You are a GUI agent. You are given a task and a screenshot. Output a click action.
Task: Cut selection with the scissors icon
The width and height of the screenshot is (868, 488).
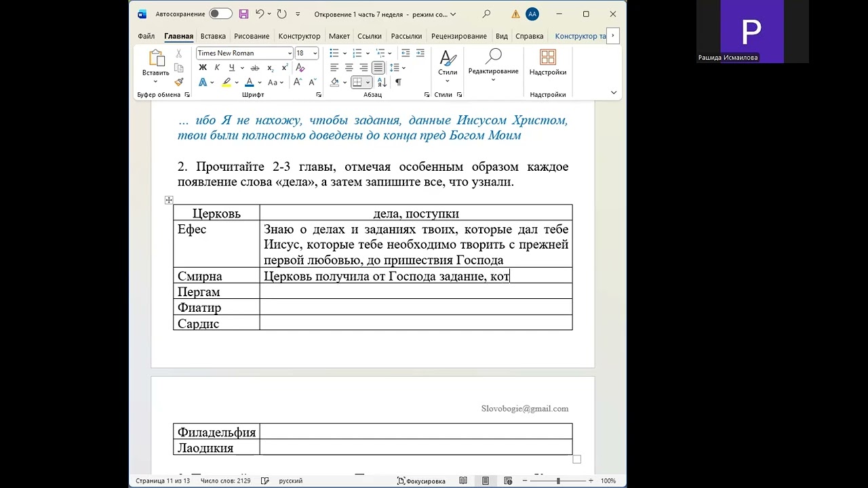[179, 54]
